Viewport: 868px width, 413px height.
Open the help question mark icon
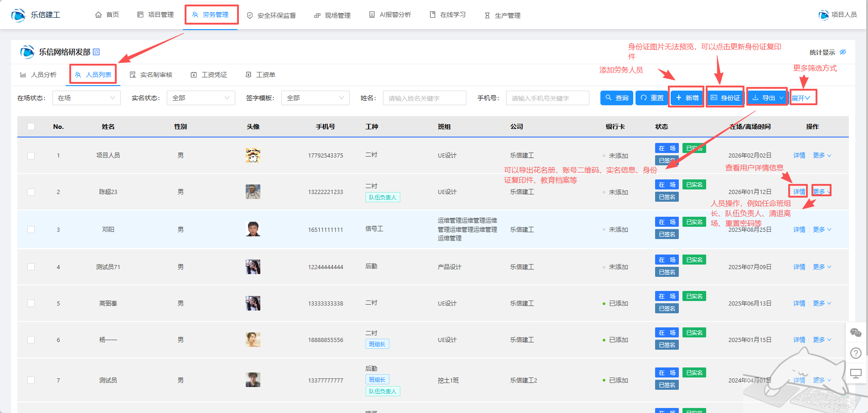(856, 353)
